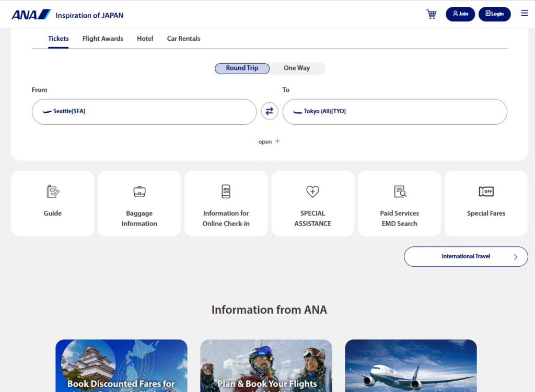Click the Login button

click(494, 14)
